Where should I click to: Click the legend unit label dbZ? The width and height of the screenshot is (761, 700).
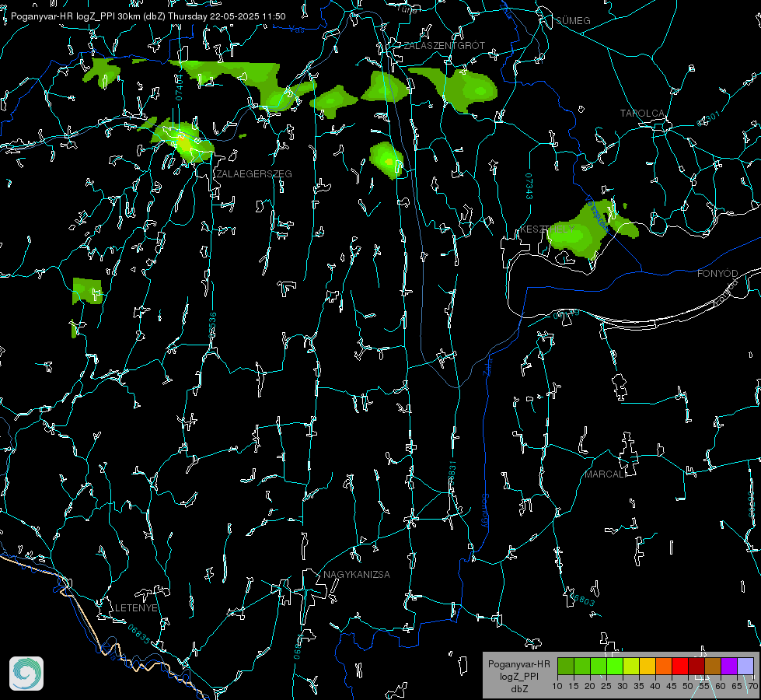click(x=518, y=688)
